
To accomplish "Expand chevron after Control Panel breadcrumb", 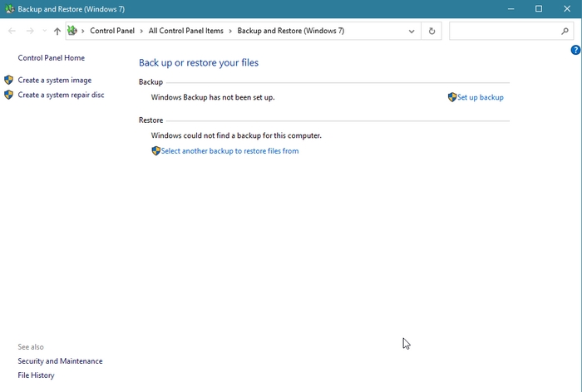I will (x=142, y=31).
